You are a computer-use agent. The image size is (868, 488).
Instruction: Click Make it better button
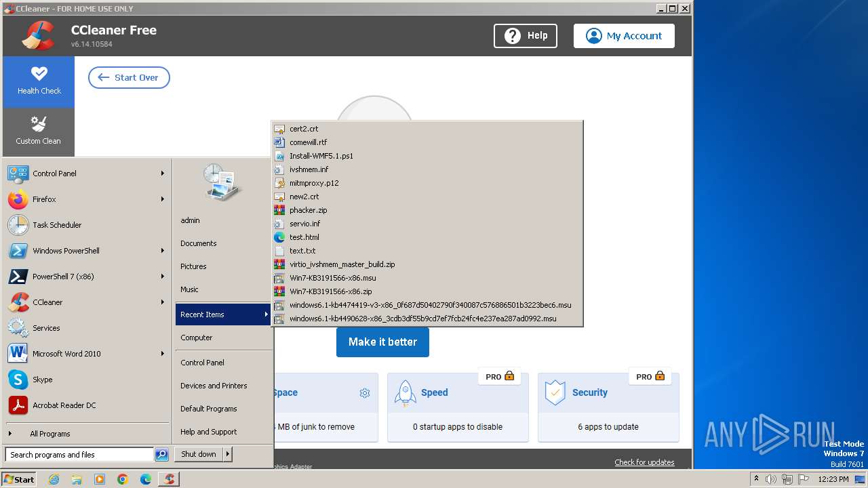click(382, 342)
